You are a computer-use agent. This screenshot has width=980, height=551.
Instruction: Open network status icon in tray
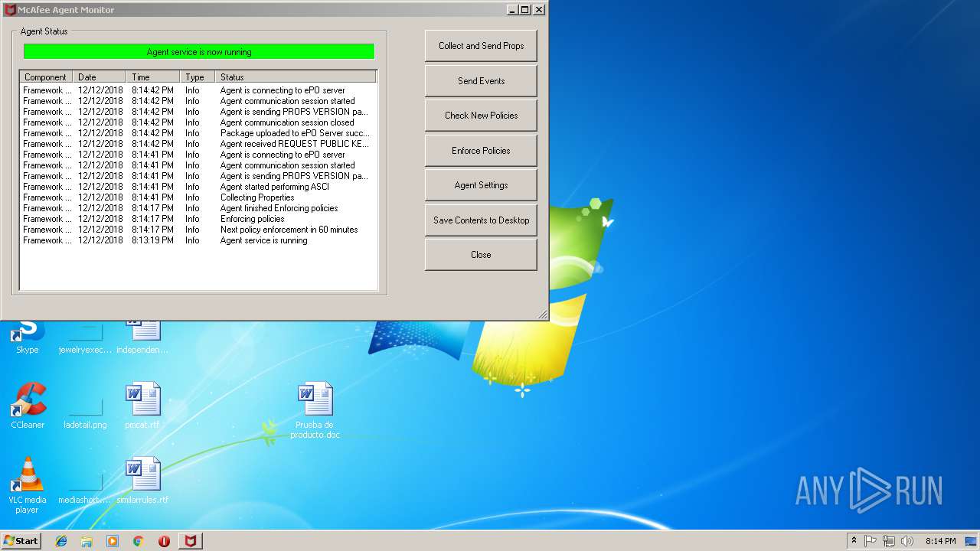pos(889,541)
